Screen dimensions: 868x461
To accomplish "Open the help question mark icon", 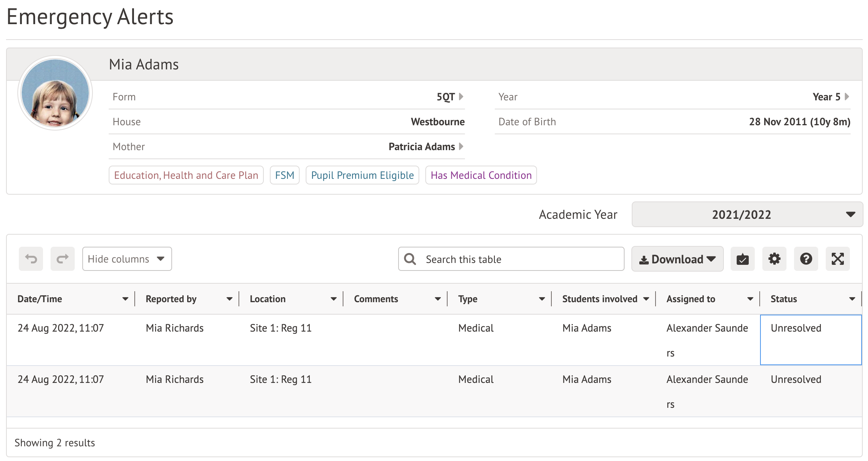I will point(806,259).
